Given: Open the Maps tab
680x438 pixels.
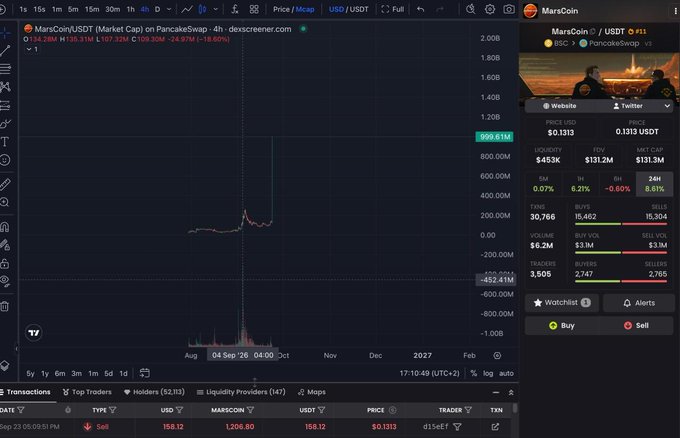Looking at the screenshot, I should tap(312, 392).
